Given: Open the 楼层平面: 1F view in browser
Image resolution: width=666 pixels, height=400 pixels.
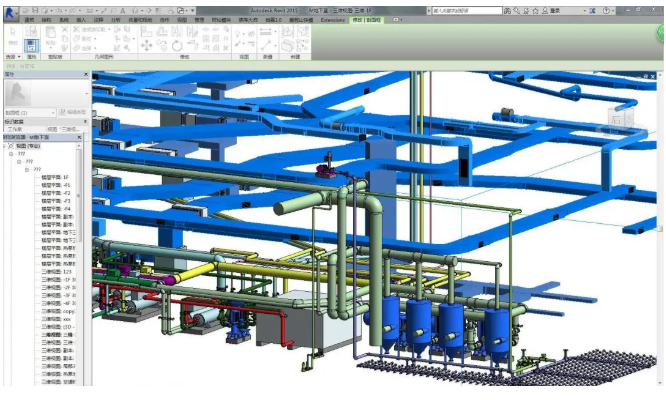Looking at the screenshot, I should pyautogui.click(x=55, y=177).
